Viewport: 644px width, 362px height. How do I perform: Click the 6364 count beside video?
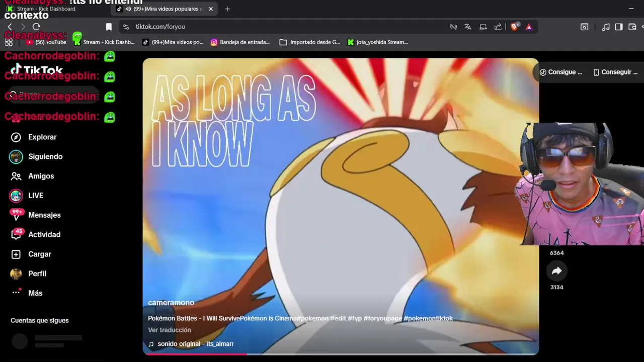[x=556, y=253]
